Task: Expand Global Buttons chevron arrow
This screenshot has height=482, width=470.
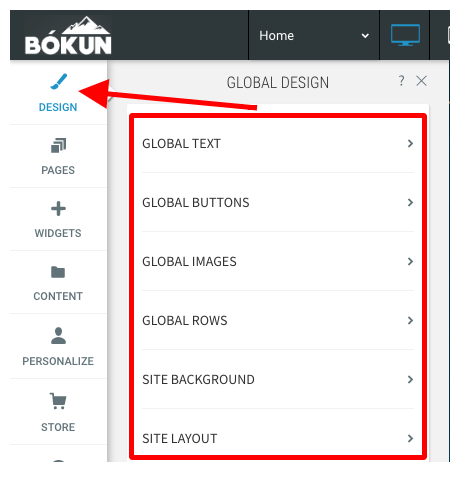Action: [410, 202]
